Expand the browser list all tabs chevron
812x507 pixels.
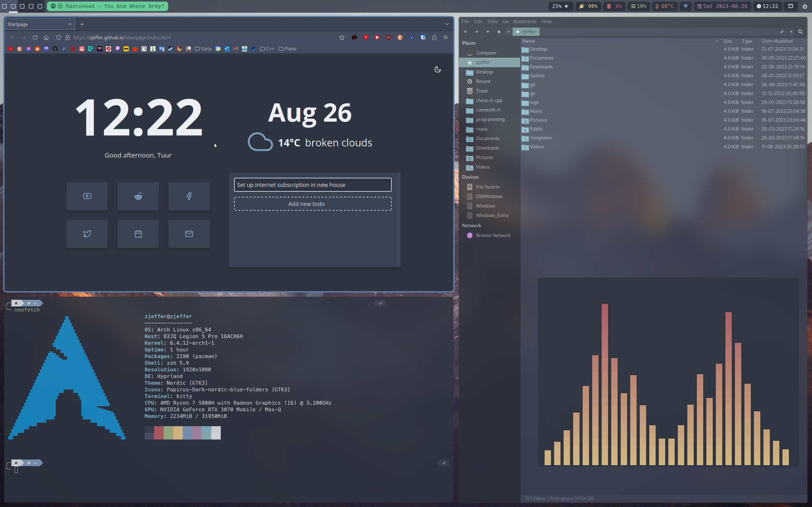447,24
